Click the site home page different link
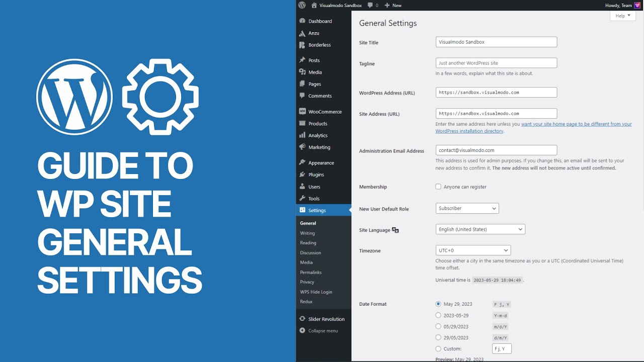This screenshot has height=362, width=644. 533,127
